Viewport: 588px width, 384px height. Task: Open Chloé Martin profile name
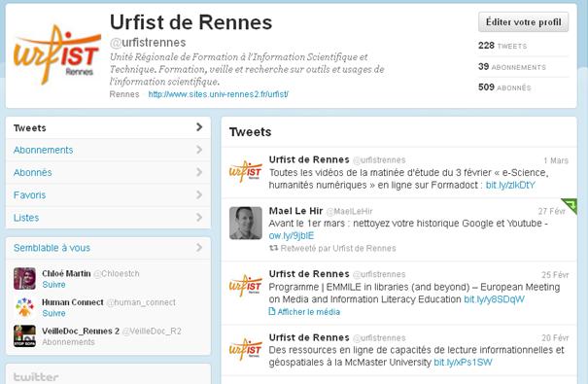coord(66,273)
